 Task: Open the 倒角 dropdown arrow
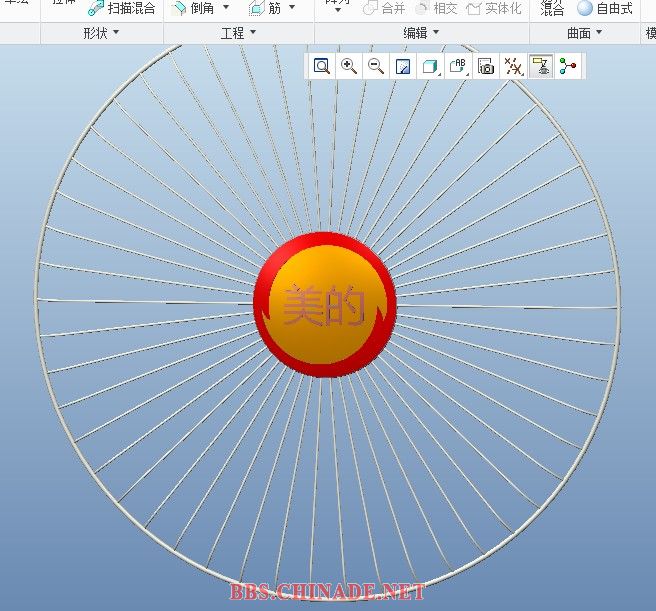click(x=226, y=7)
